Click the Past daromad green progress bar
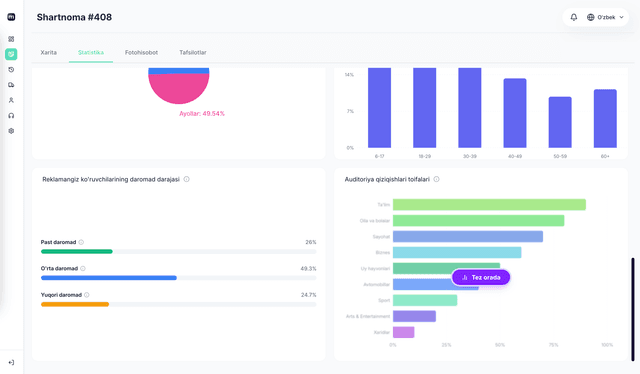 77,252
